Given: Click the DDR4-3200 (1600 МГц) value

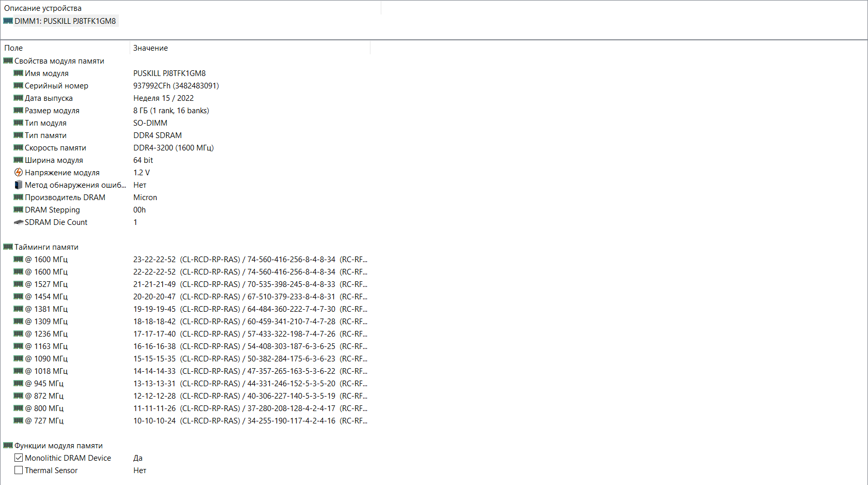Looking at the screenshot, I should tap(174, 148).
